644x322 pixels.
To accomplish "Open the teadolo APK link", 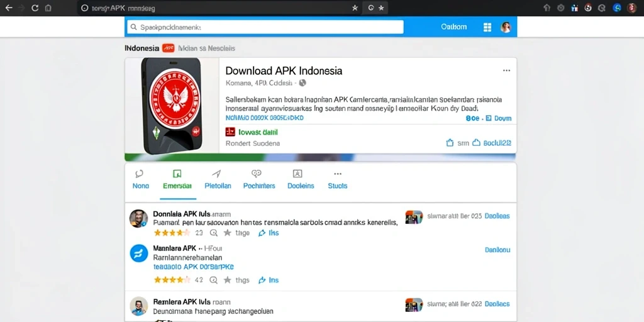I will [x=194, y=267].
